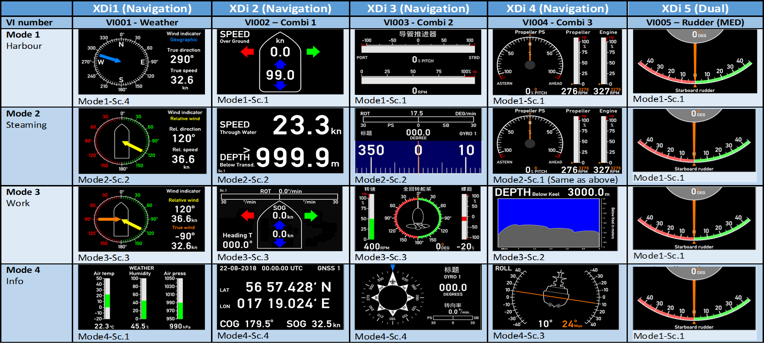Open the relative wind indicator thumbnail in Mode 2
The height and width of the screenshot is (362, 764).
(x=141, y=140)
